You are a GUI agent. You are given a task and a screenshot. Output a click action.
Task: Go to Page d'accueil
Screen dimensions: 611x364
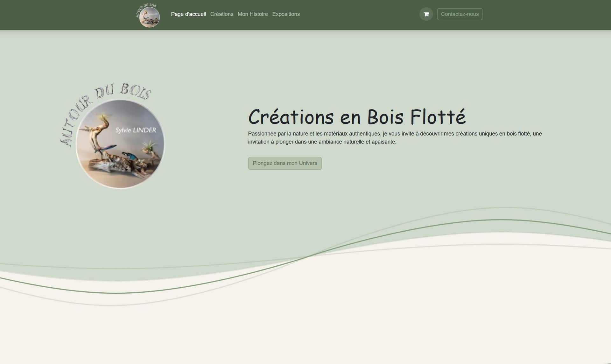click(x=188, y=14)
